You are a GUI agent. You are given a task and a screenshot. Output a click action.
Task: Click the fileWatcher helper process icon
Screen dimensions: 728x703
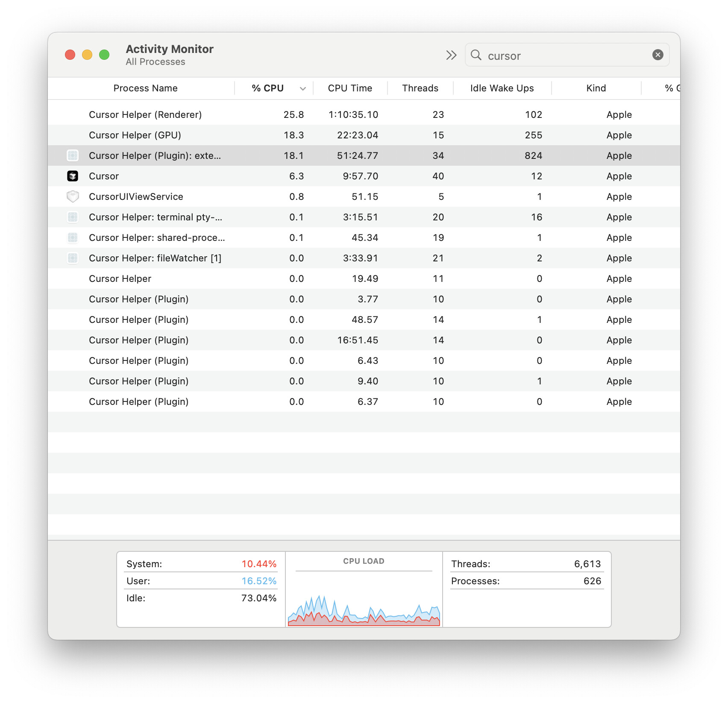(73, 258)
